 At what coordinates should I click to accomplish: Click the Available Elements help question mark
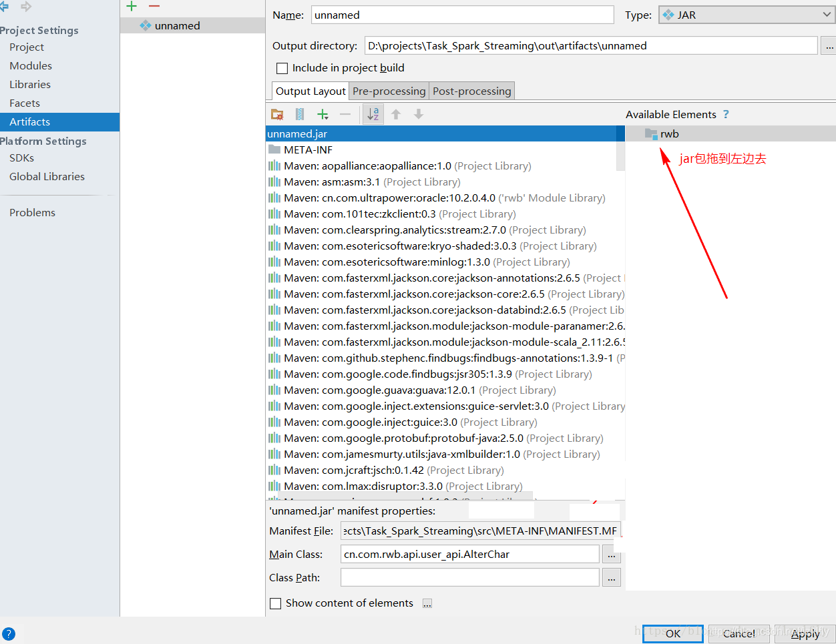(726, 114)
